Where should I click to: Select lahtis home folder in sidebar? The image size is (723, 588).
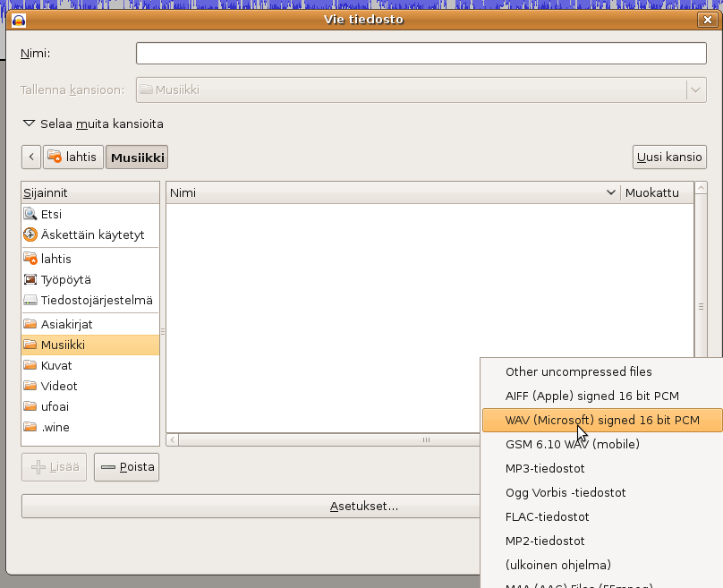(x=55, y=259)
